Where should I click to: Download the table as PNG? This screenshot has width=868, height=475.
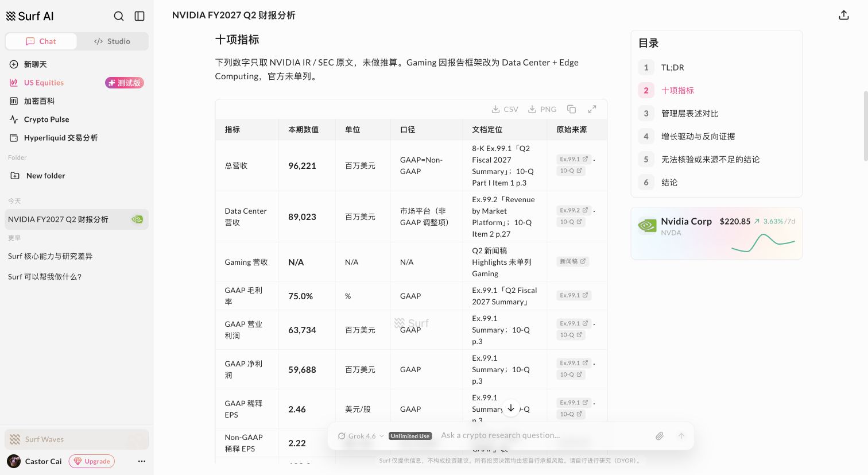pyautogui.click(x=542, y=109)
